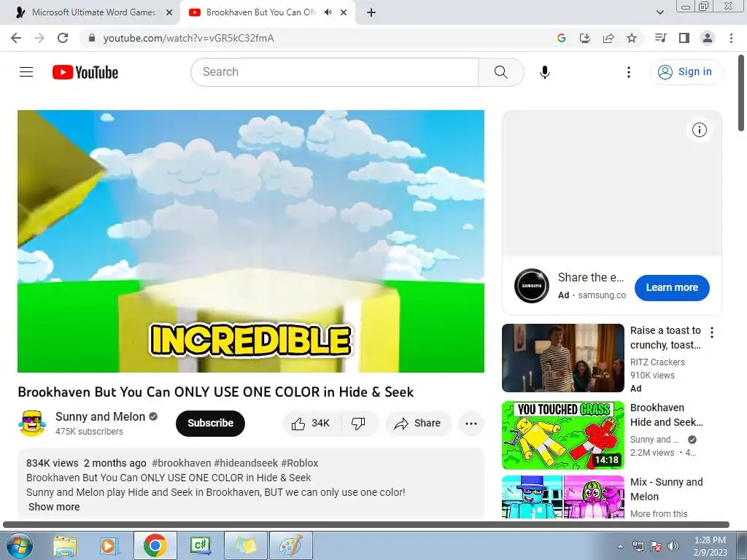Viewport: 747px width, 560px height.
Task: Like the video with thumbs-up
Action: pyautogui.click(x=311, y=424)
